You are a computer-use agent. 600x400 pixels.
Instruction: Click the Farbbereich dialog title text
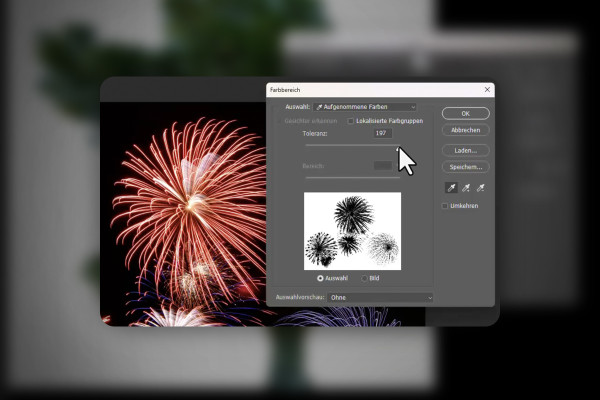285,90
